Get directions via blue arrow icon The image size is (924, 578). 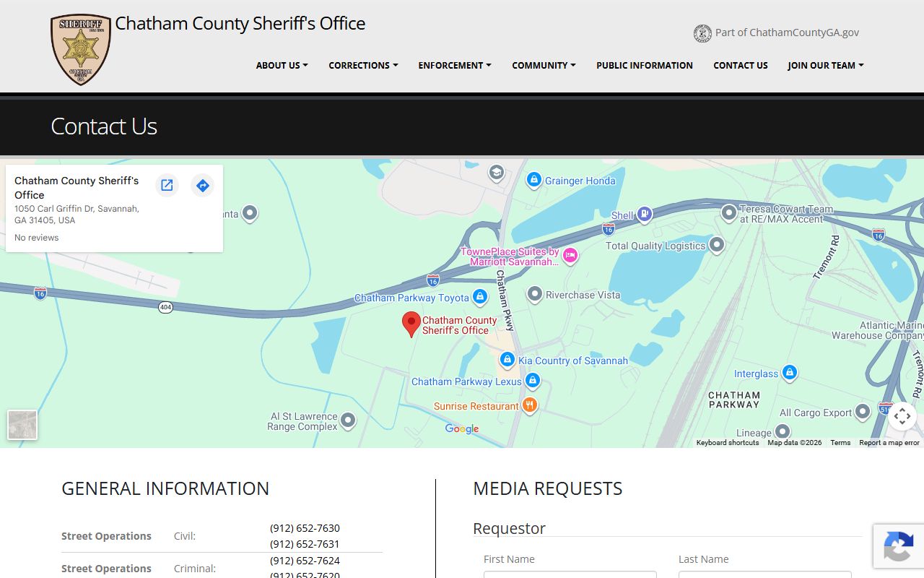[x=203, y=186]
